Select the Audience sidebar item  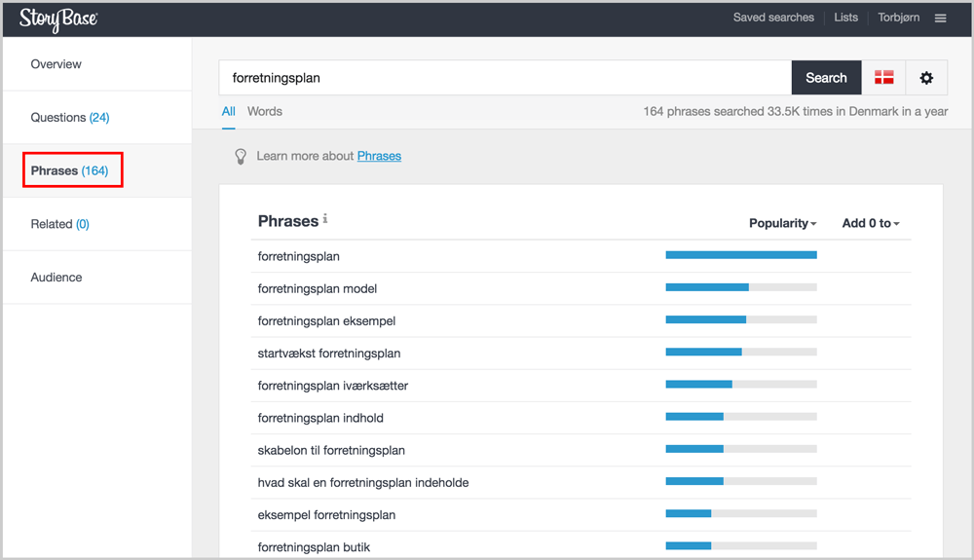pos(56,278)
